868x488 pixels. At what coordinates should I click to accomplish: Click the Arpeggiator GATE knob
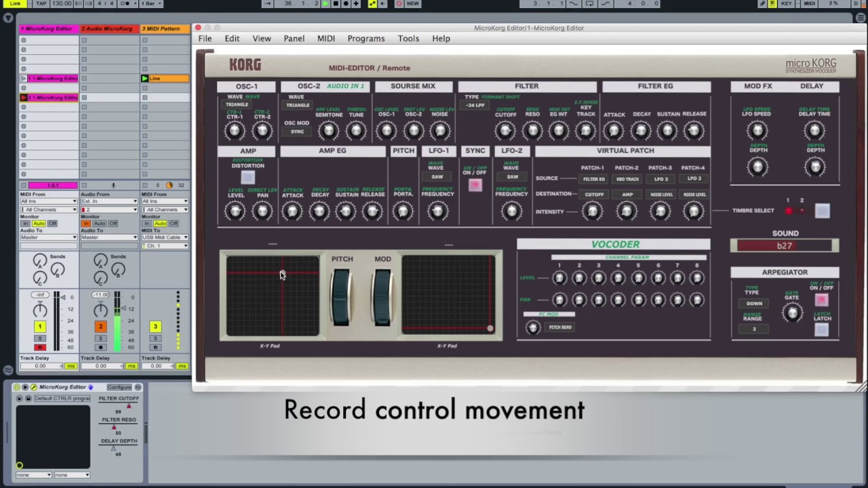792,312
